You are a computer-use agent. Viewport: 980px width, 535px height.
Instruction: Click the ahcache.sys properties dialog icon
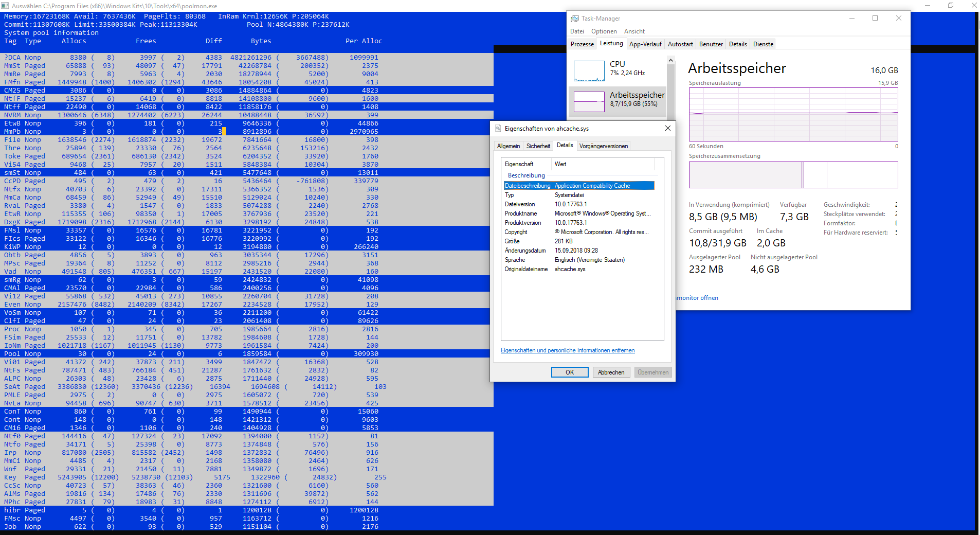pos(498,129)
